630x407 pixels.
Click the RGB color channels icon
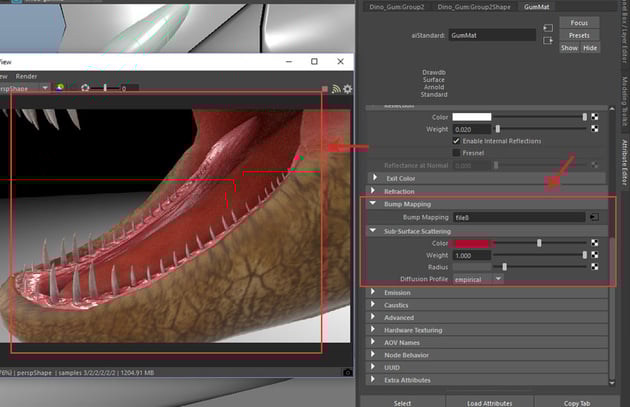pos(60,88)
